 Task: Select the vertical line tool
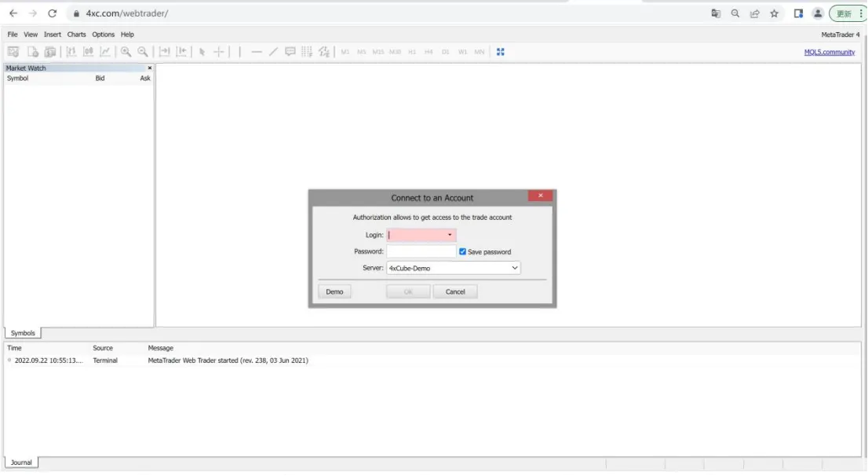click(x=239, y=52)
